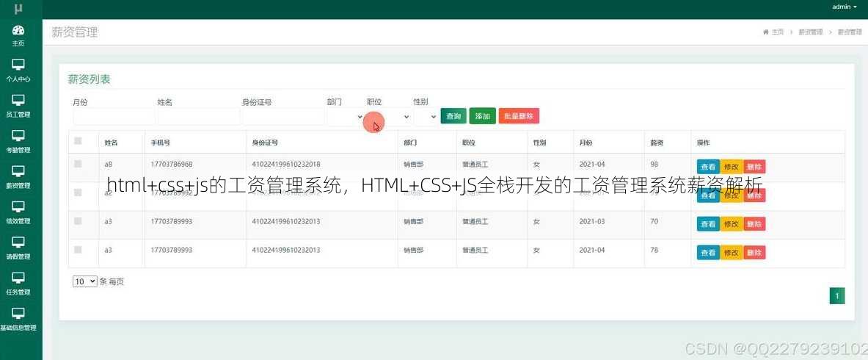Click 删除 for a3 row 2021-04
Image resolution: width=868 pixels, height=360 pixels.
pyautogui.click(x=754, y=253)
